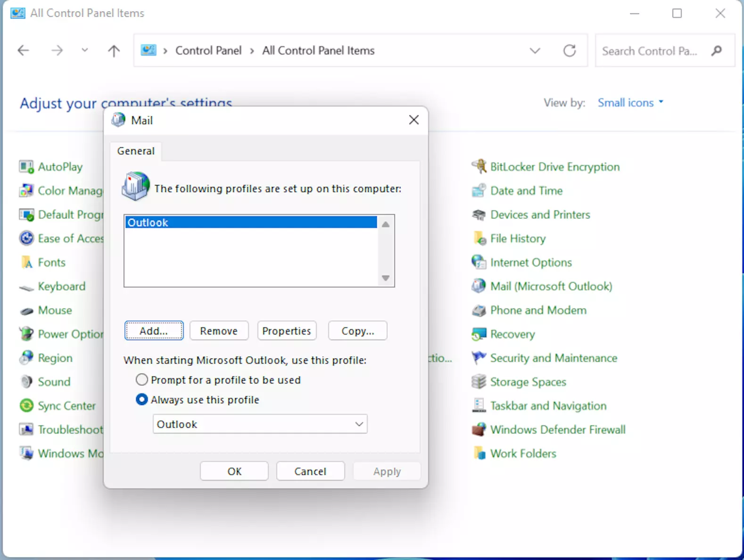
Task: Click the Mail (Microsoft Outlook) icon
Action: click(479, 286)
